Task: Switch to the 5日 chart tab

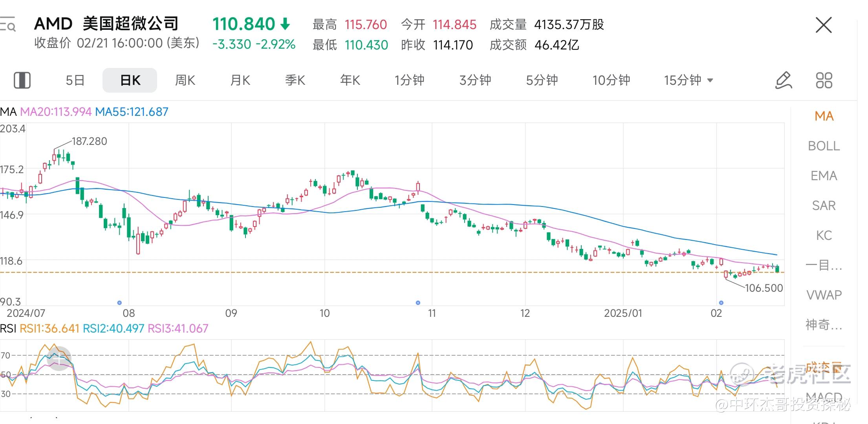Action: [75, 80]
